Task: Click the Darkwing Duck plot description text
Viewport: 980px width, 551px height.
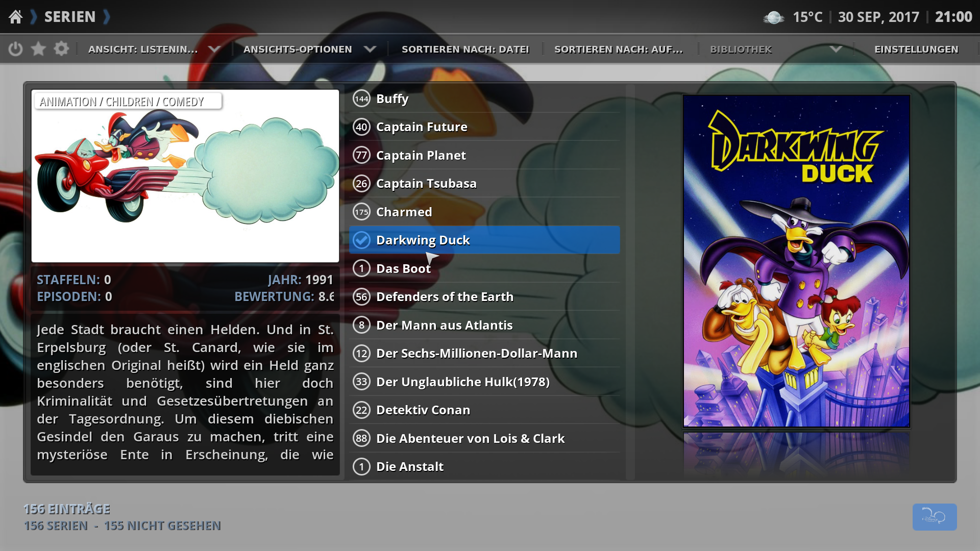Action: [185, 392]
